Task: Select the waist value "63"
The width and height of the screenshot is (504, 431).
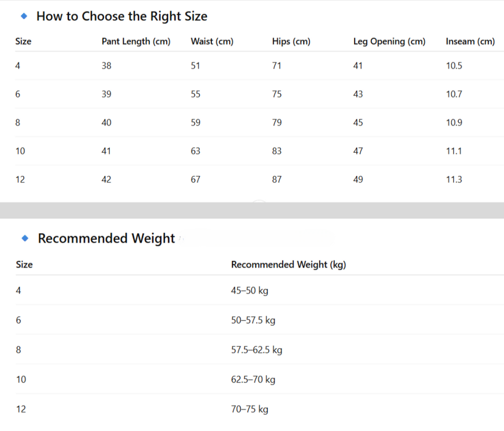Action: (195, 151)
